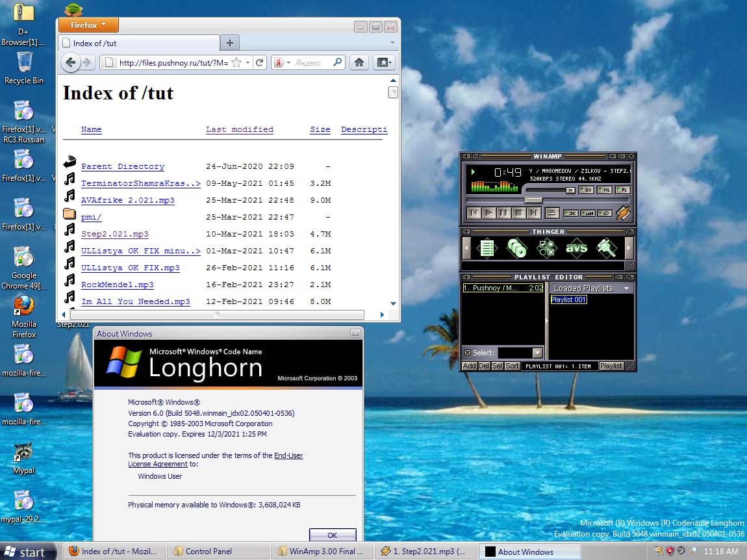Click Add button in Playlist Editor
747x560 pixels.
tap(469, 366)
